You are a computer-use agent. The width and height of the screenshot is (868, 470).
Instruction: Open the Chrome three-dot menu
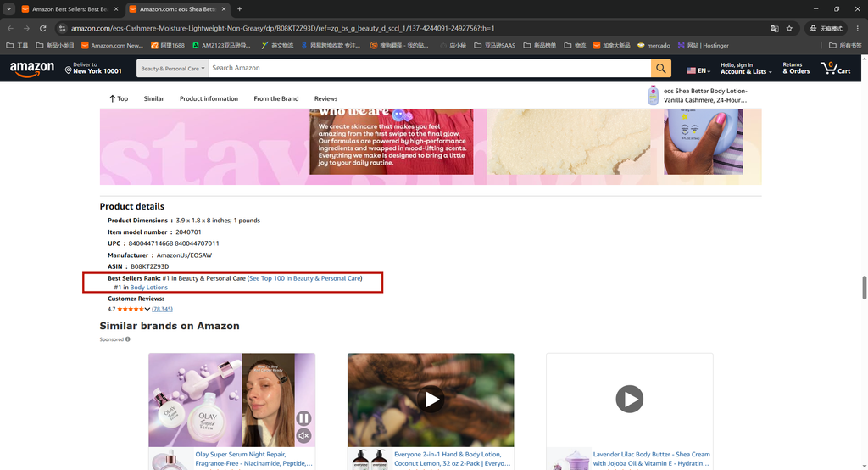click(x=858, y=28)
